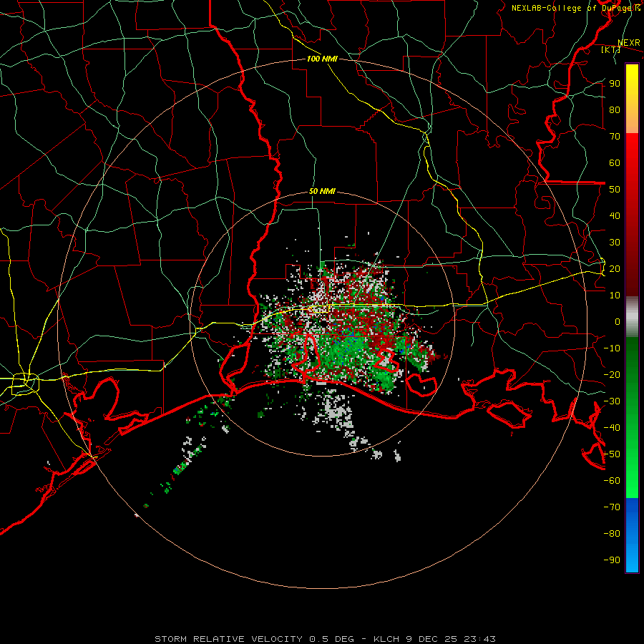Click the blue bottom segment of the color bar

pos(632,535)
